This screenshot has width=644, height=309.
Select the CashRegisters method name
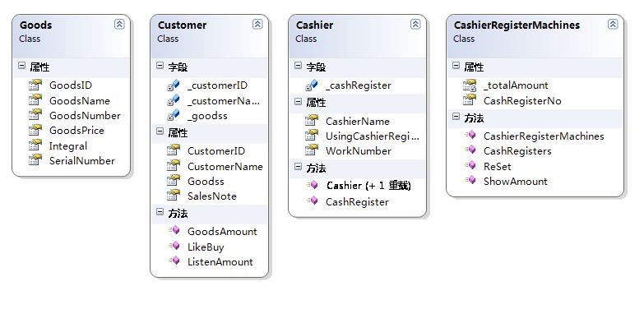point(517,151)
